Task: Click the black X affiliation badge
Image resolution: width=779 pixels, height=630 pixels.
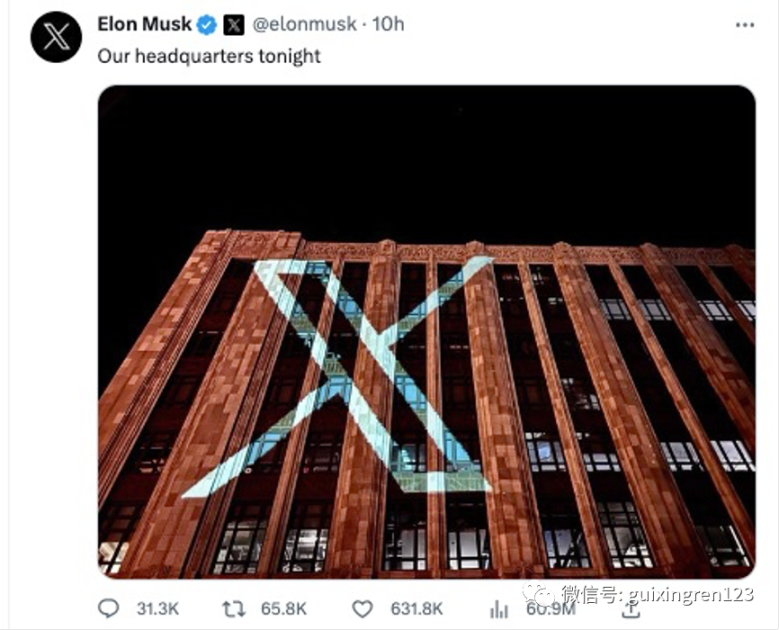Action: [233, 25]
